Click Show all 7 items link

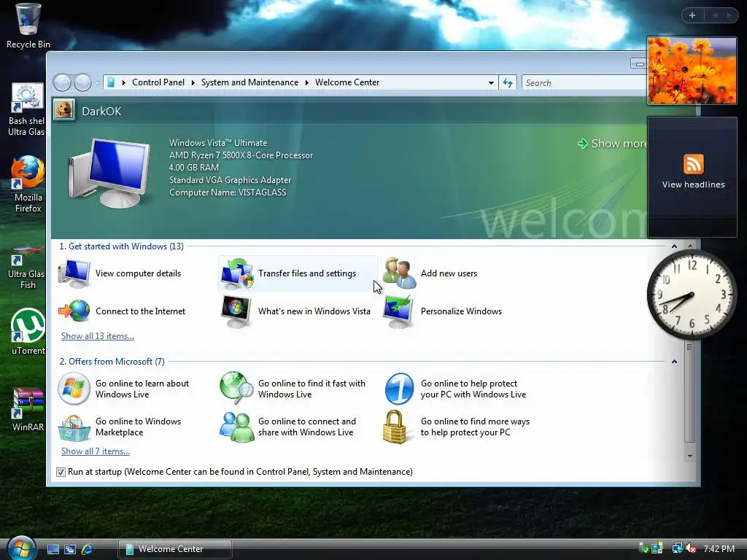pyautogui.click(x=96, y=451)
